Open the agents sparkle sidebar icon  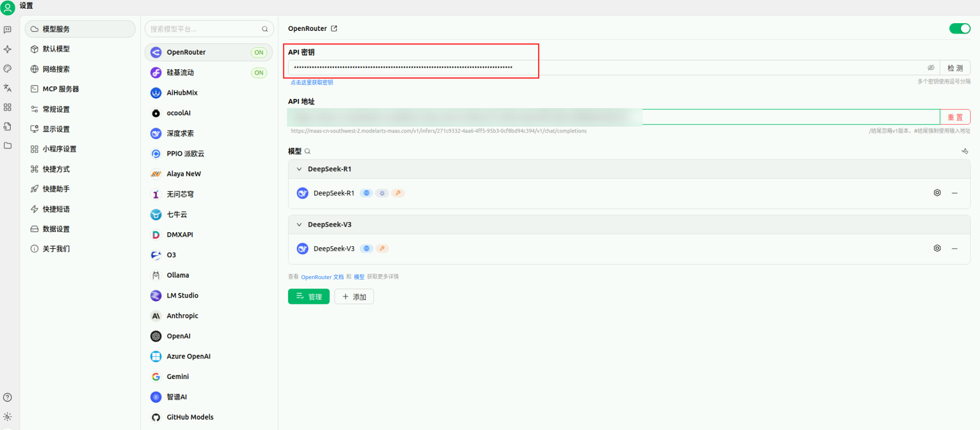pyautogui.click(x=7, y=49)
